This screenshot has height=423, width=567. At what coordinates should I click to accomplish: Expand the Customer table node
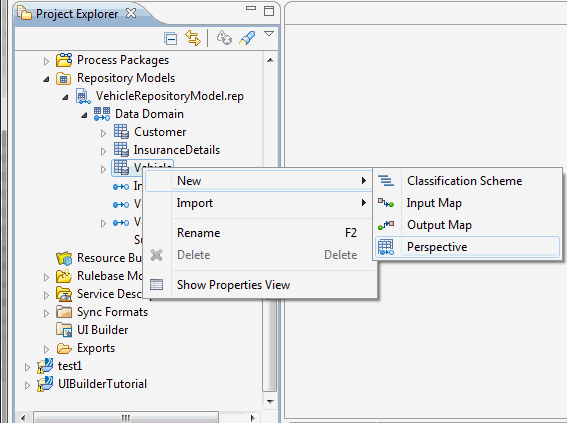click(103, 133)
